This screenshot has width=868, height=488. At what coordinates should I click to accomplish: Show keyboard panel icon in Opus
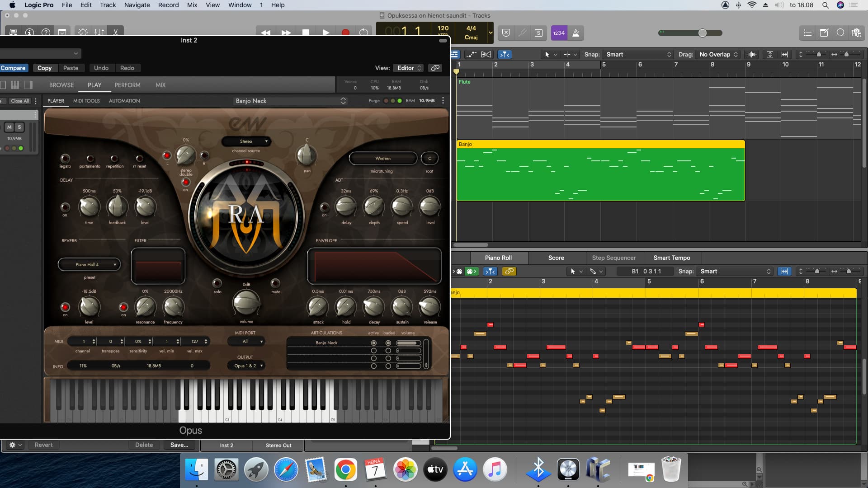pos(15,85)
